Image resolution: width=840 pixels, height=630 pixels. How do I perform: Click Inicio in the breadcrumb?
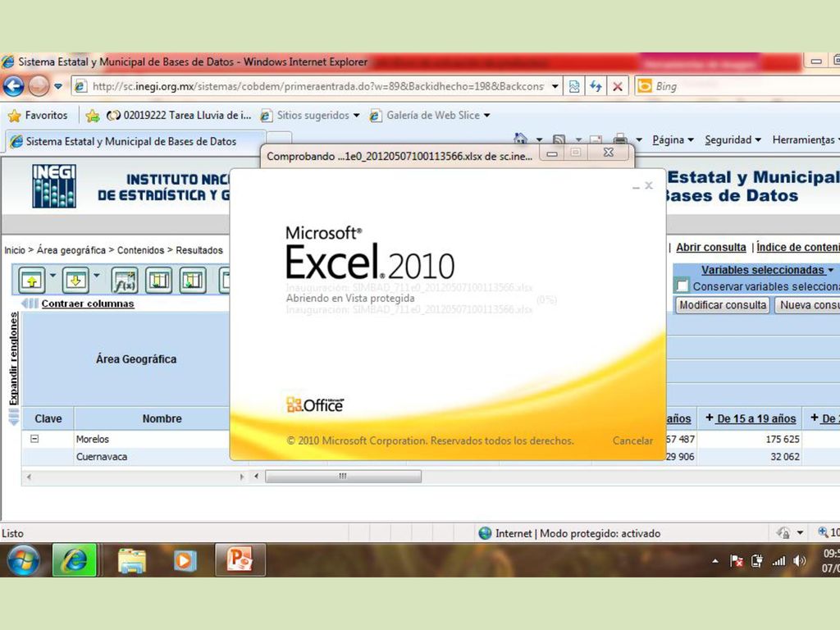pyautogui.click(x=15, y=250)
